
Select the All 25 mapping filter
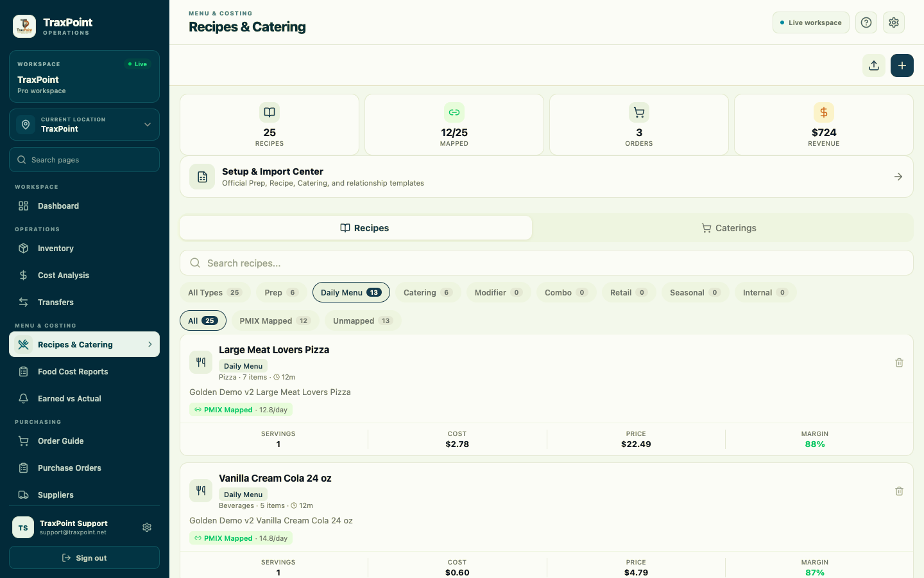coord(203,320)
